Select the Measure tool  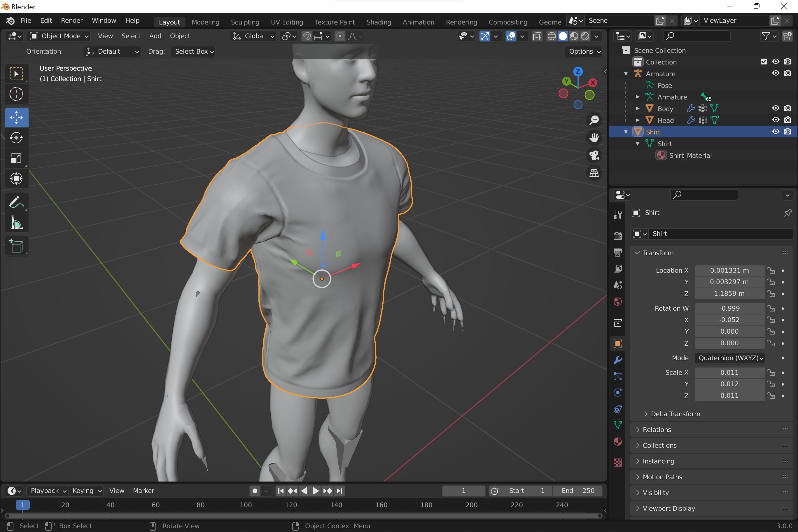[16, 223]
